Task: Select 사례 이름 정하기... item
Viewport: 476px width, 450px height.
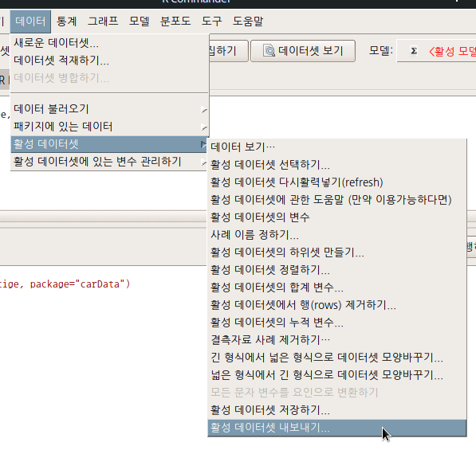Action: [337, 235]
